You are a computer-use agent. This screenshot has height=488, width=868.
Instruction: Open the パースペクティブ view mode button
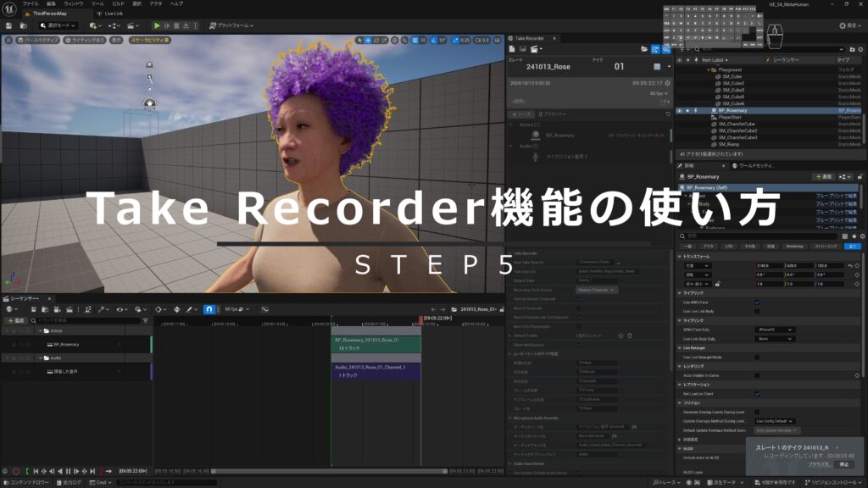[37, 41]
